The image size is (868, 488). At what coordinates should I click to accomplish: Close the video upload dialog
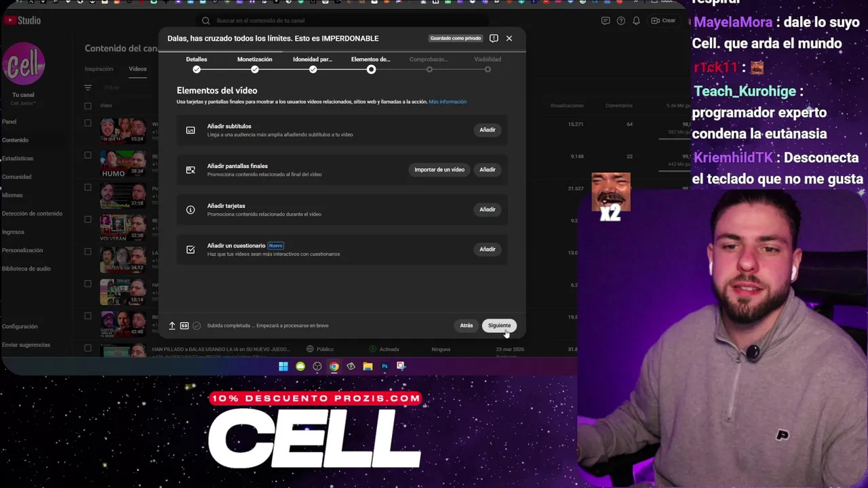(x=509, y=39)
